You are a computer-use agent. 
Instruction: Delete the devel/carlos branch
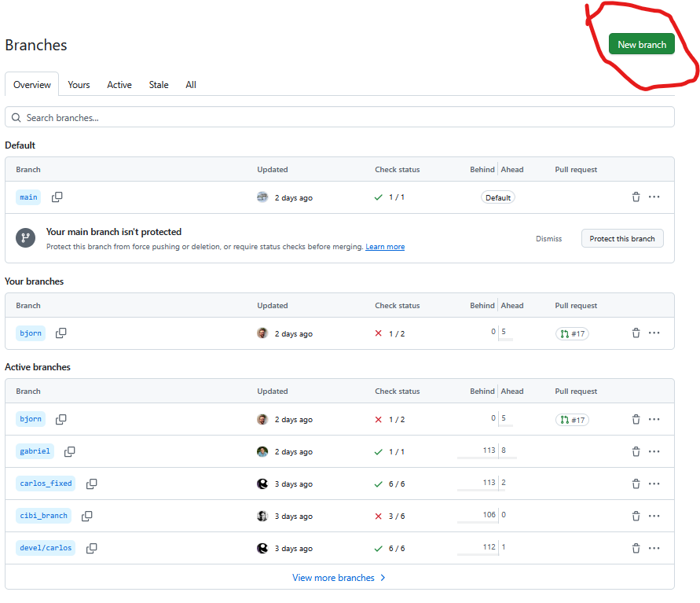[636, 549]
